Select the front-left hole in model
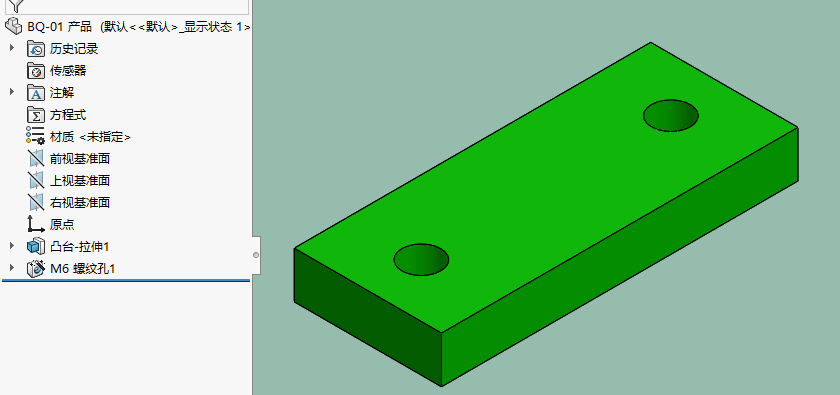The width and height of the screenshot is (840, 395). [x=421, y=260]
